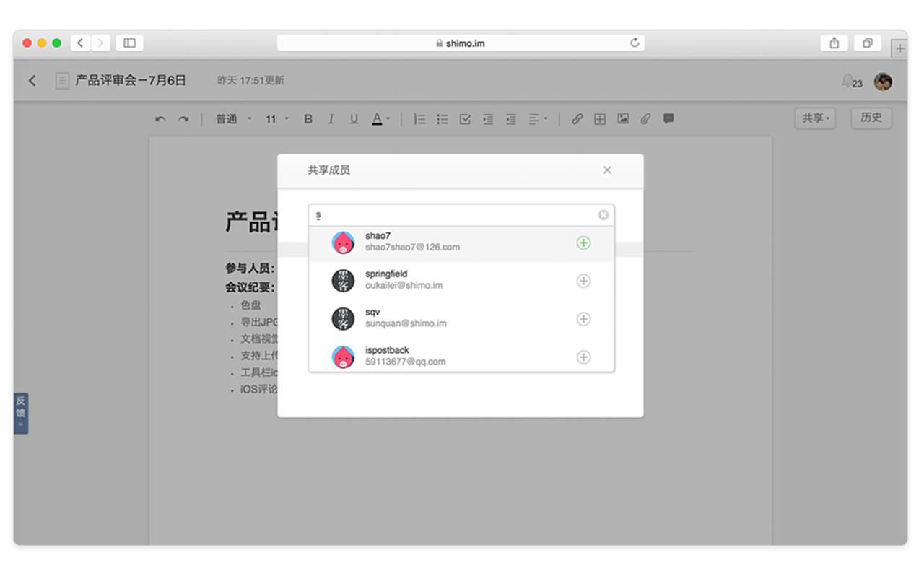Open the 共享 dropdown button

(815, 118)
